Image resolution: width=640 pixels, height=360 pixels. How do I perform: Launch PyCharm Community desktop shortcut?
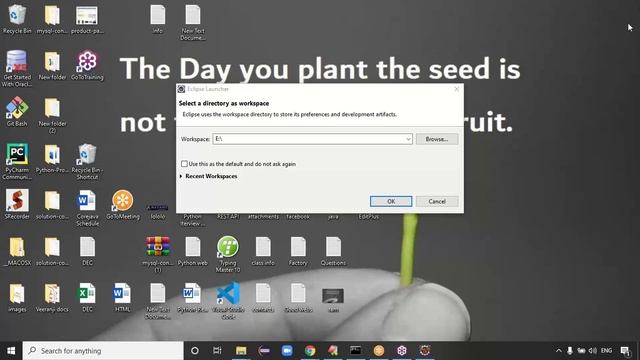pyautogui.click(x=17, y=162)
